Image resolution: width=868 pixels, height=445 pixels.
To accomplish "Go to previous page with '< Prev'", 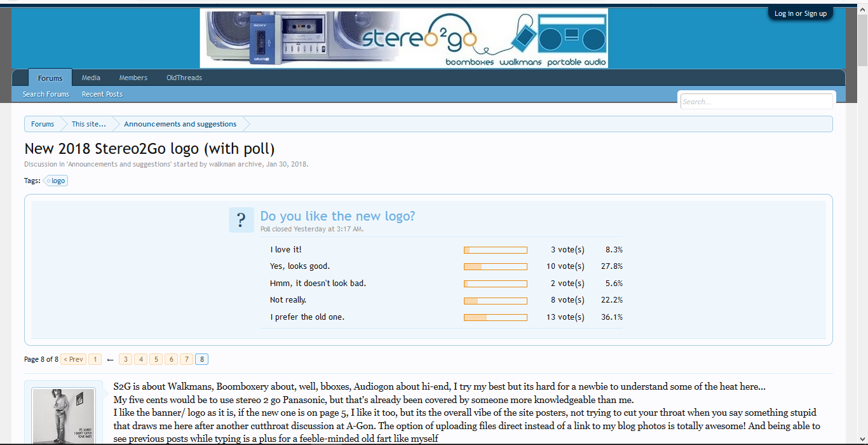I will click(x=74, y=359).
